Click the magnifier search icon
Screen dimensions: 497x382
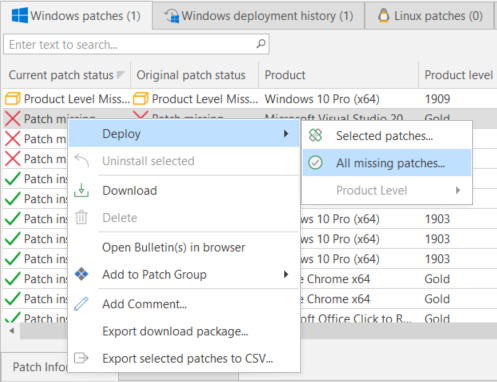point(261,44)
